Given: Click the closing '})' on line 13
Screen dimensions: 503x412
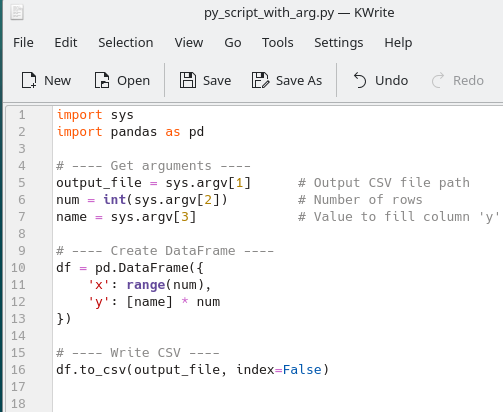Looking at the screenshot, I should tap(64, 319).
